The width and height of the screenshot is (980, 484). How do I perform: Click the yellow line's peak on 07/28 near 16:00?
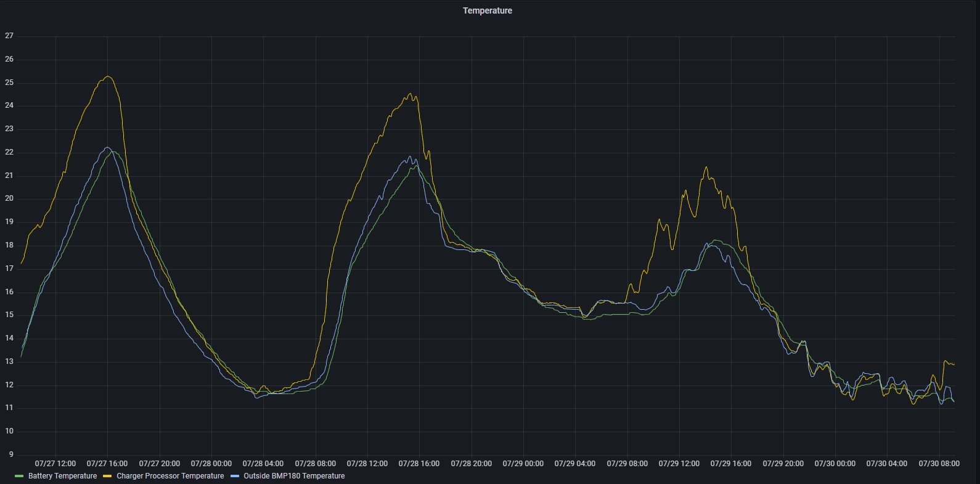410,94
